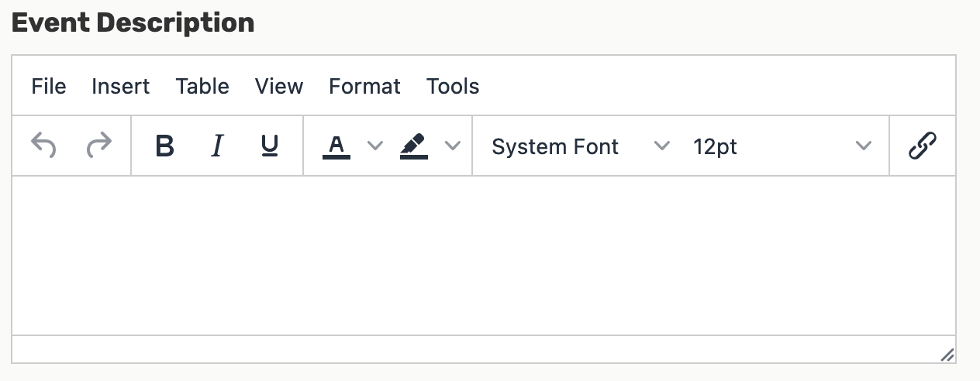This screenshot has width=980, height=381.
Task: Click the editor resize handle corner
Action: pyautogui.click(x=947, y=355)
